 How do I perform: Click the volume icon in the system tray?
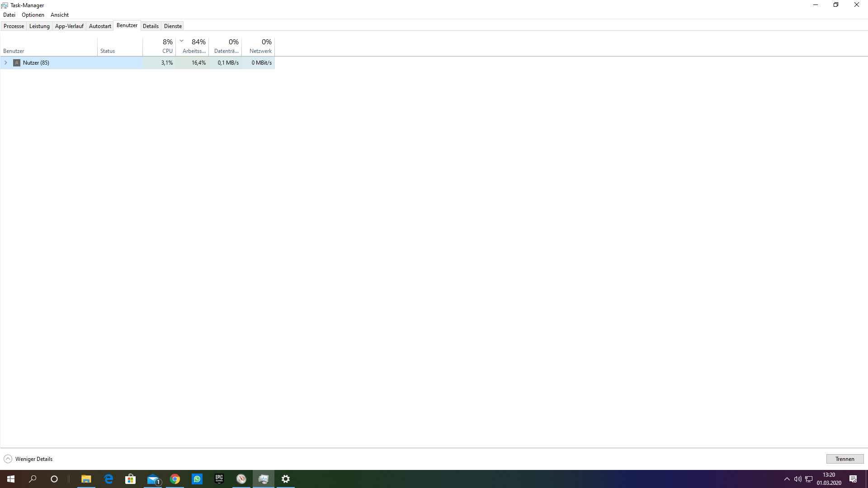coord(797,479)
